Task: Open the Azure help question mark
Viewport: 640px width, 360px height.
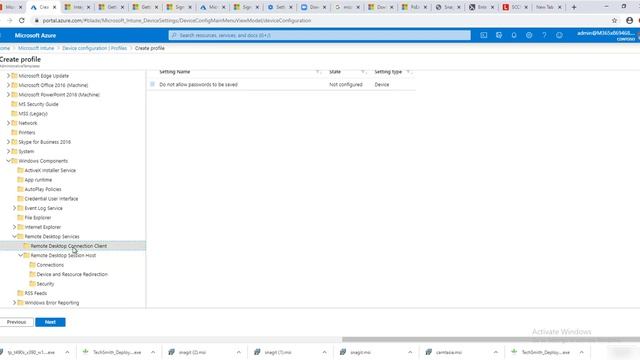Action: 544,36
